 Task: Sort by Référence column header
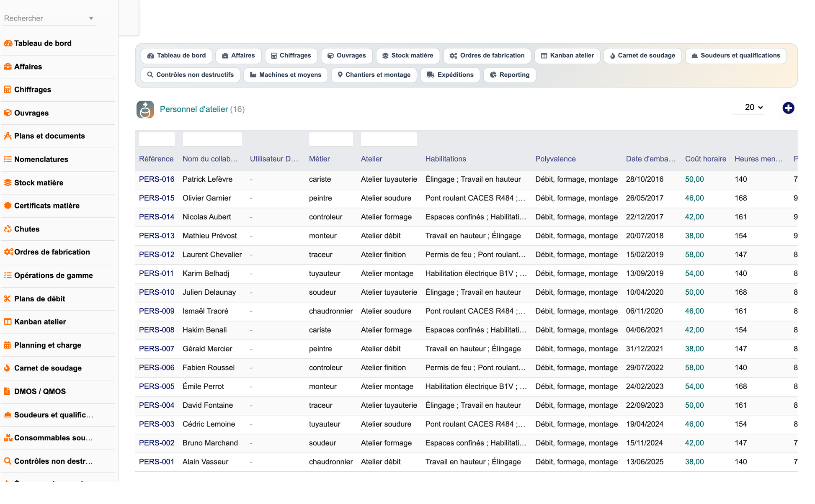click(156, 159)
